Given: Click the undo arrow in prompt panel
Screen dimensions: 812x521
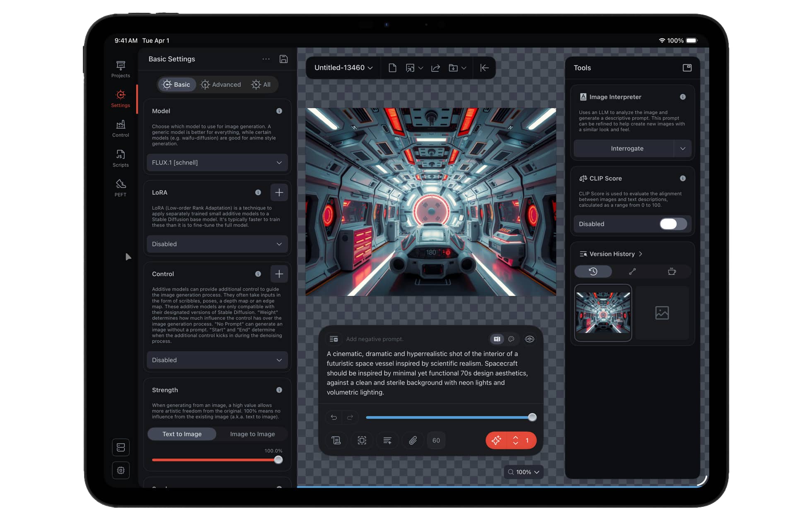Looking at the screenshot, I should [x=334, y=417].
